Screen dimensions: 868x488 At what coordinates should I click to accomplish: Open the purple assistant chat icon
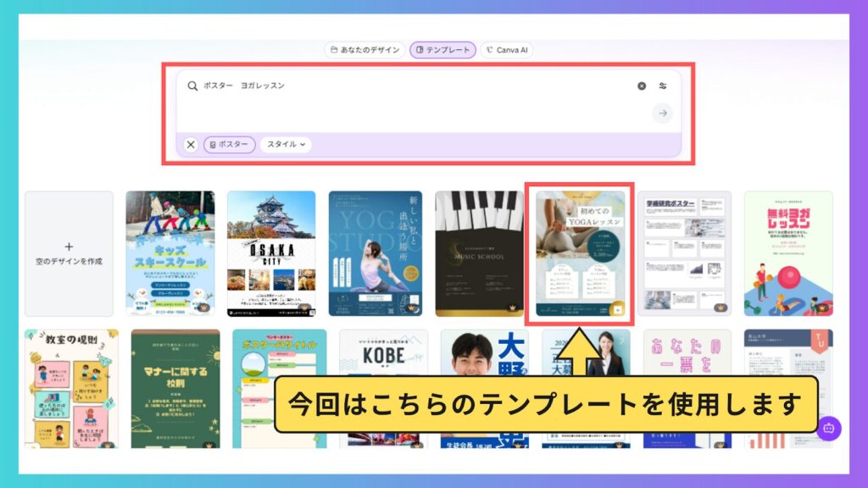tap(828, 428)
